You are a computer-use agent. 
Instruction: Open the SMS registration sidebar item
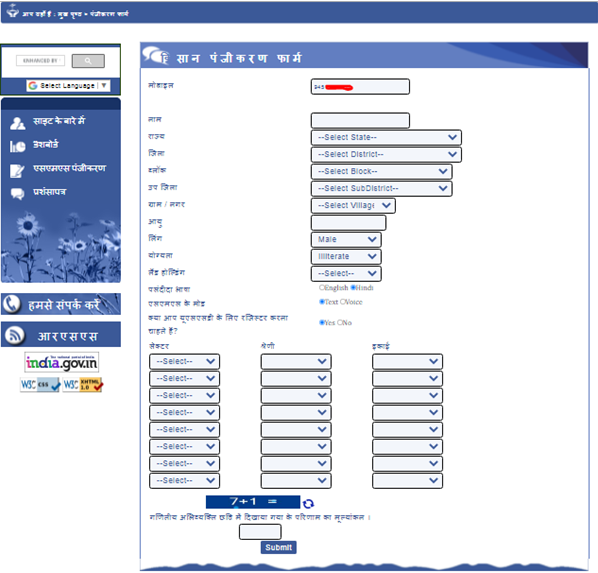pyautogui.click(x=69, y=168)
